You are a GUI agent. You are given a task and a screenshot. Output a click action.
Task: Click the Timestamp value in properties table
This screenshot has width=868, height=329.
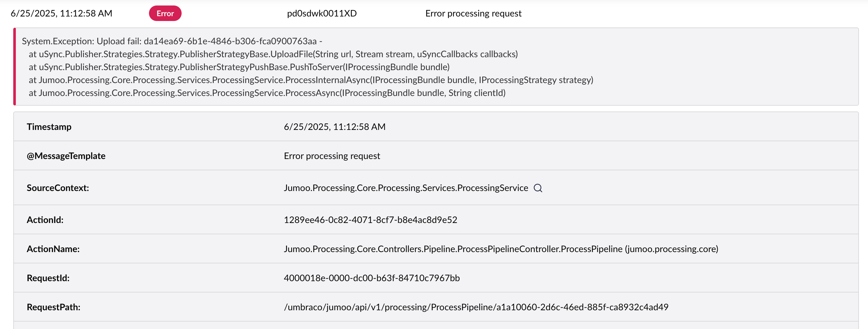coord(334,127)
